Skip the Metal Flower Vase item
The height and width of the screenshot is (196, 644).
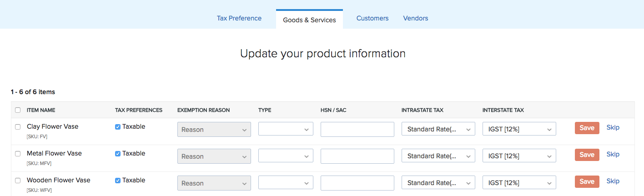[x=613, y=155]
